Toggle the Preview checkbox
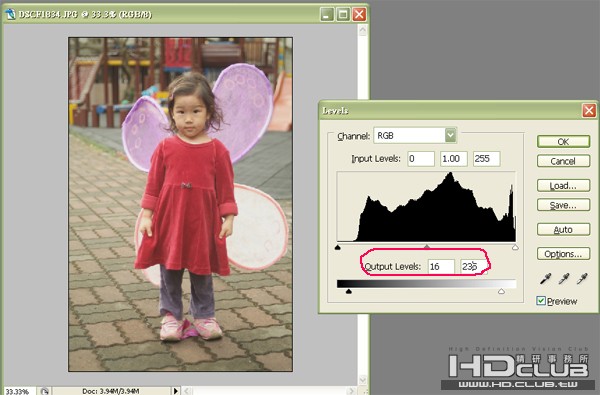Screen dimensions: 600x395 point(541,301)
